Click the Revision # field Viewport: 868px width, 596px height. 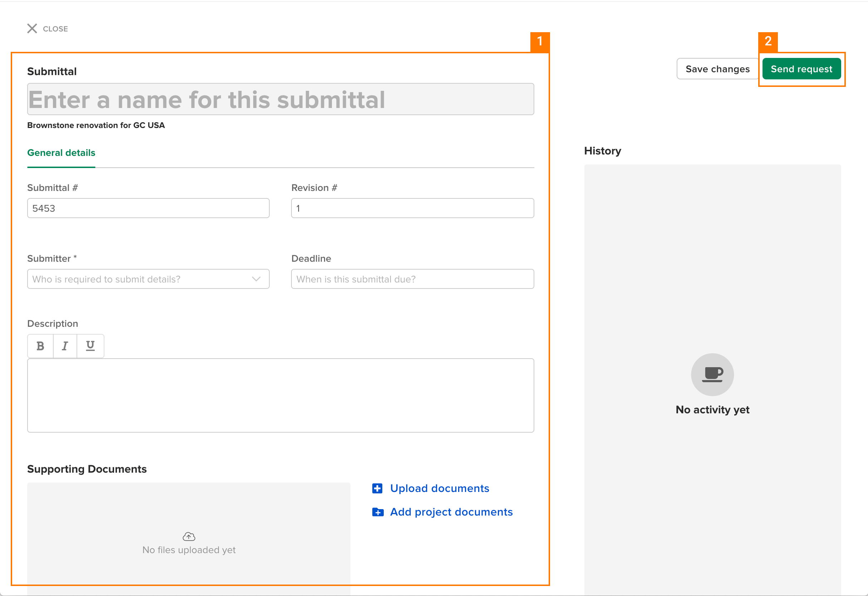click(x=412, y=208)
